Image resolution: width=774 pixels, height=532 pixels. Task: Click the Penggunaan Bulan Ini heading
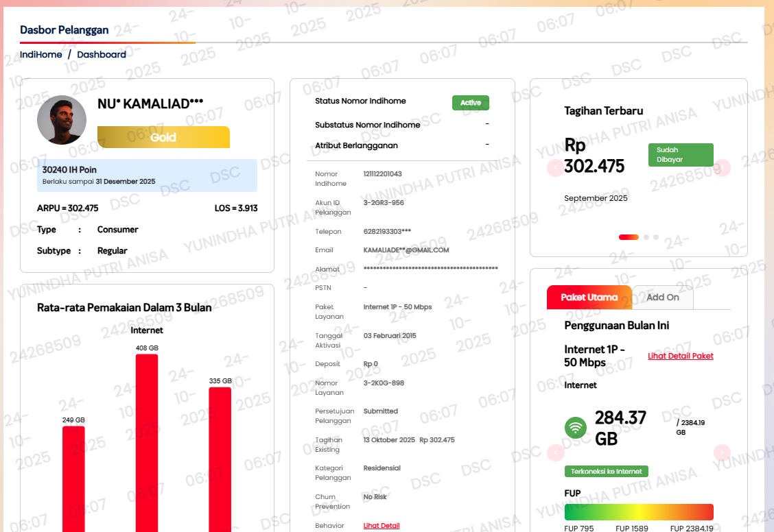click(x=617, y=326)
